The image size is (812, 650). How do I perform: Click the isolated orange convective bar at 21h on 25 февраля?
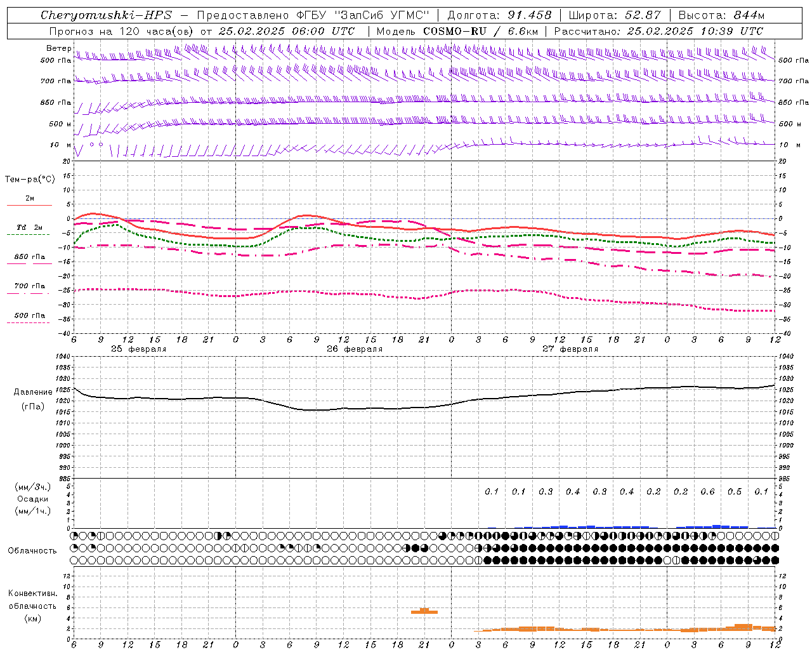tap(424, 611)
